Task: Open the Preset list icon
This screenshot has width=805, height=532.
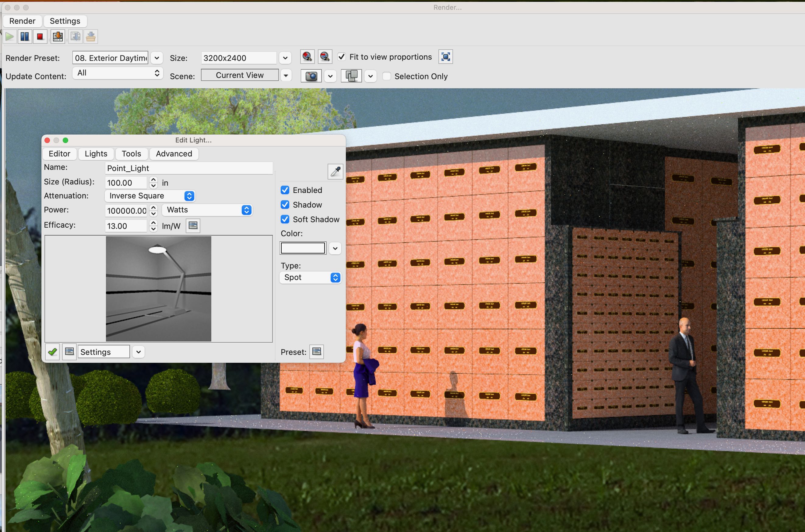Action: point(317,352)
